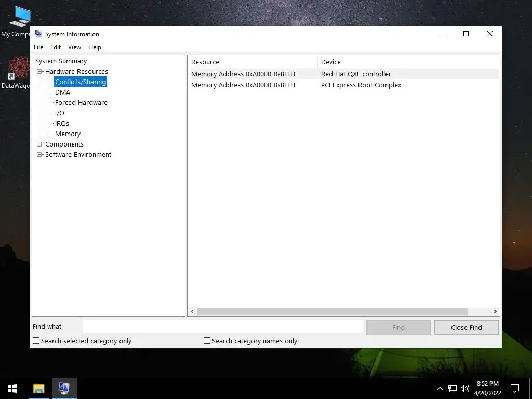Select System Information taskbar button
The height and width of the screenshot is (399, 532).
pos(64,389)
